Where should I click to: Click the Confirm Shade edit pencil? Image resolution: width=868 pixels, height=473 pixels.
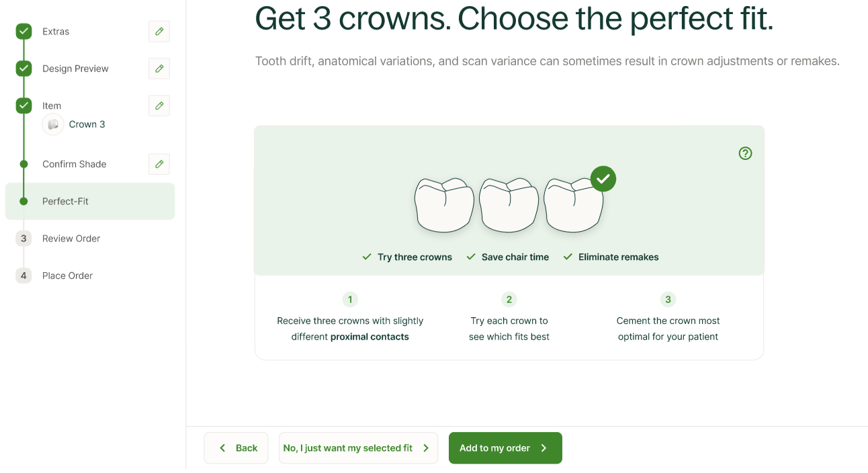[159, 164]
